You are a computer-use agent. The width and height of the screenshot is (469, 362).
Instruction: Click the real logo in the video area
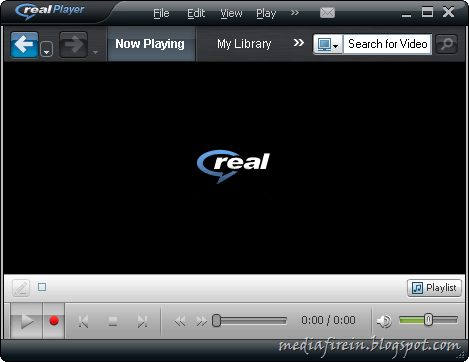click(x=233, y=166)
